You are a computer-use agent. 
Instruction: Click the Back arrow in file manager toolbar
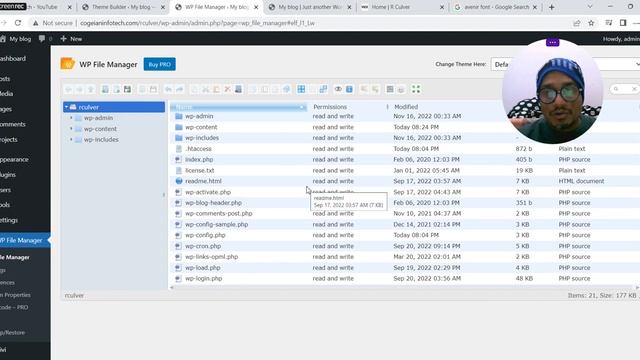pos(69,89)
